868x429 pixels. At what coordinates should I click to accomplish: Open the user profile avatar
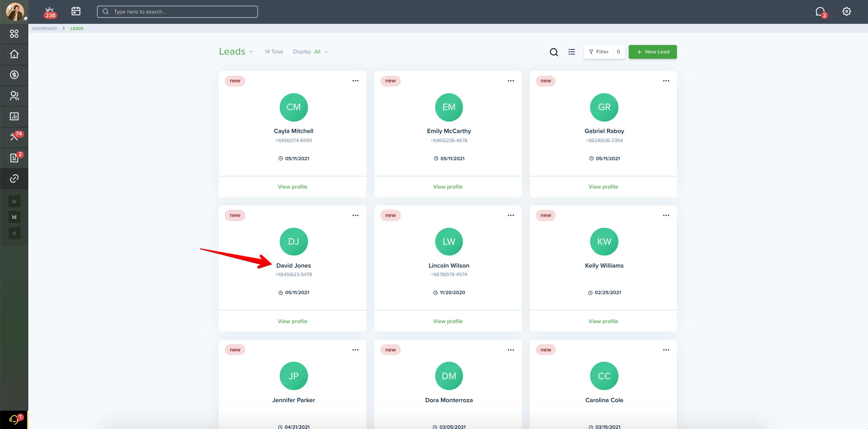(x=14, y=11)
